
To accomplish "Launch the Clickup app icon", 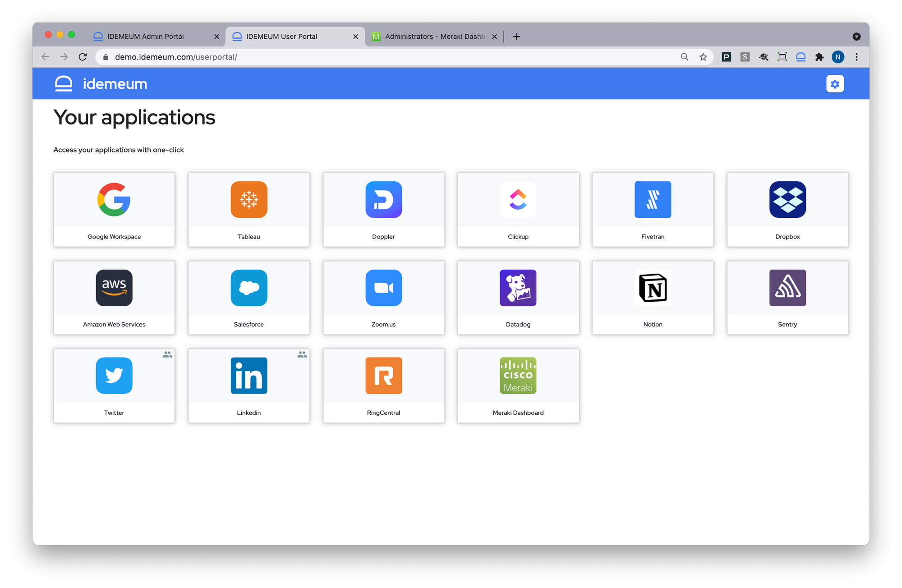I will point(518,199).
